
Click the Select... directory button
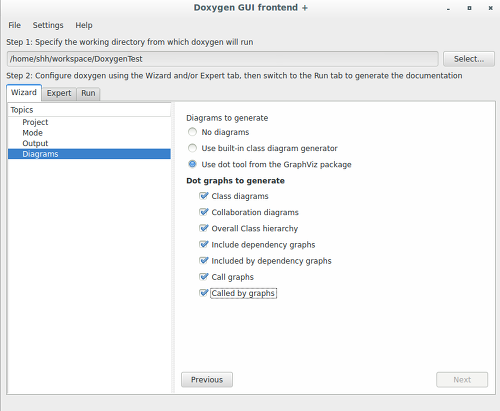(469, 59)
